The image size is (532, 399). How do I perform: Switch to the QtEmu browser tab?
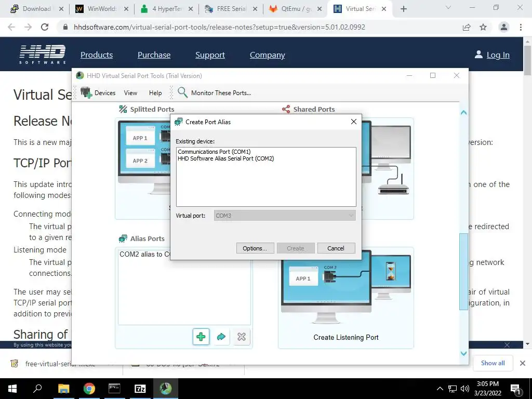tap(295, 9)
